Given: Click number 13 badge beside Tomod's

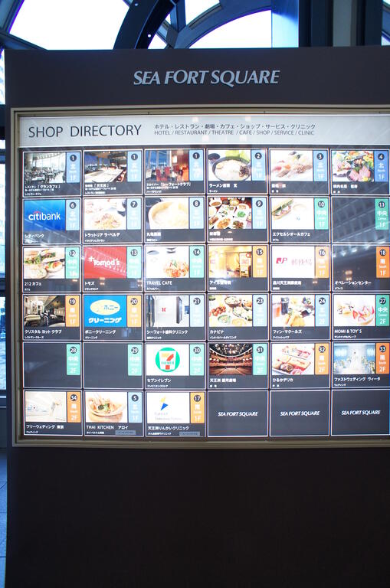Looking at the screenshot, I should pyautogui.click(x=134, y=262).
